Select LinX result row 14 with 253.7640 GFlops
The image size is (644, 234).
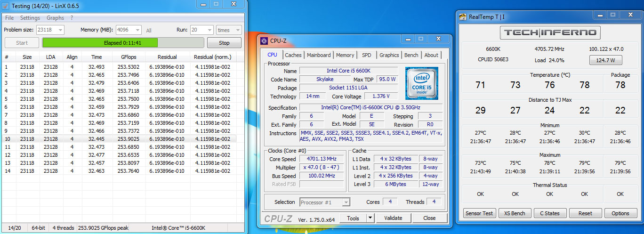(x=119, y=171)
